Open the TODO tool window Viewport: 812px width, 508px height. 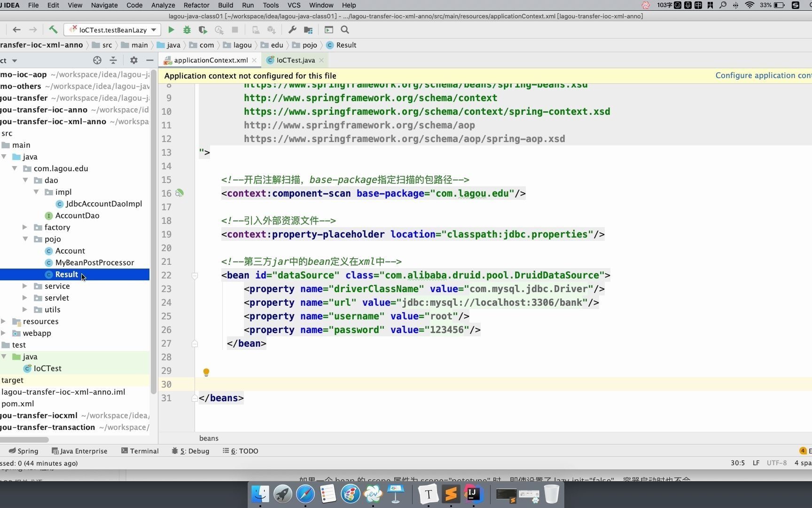pyautogui.click(x=241, y=451)
